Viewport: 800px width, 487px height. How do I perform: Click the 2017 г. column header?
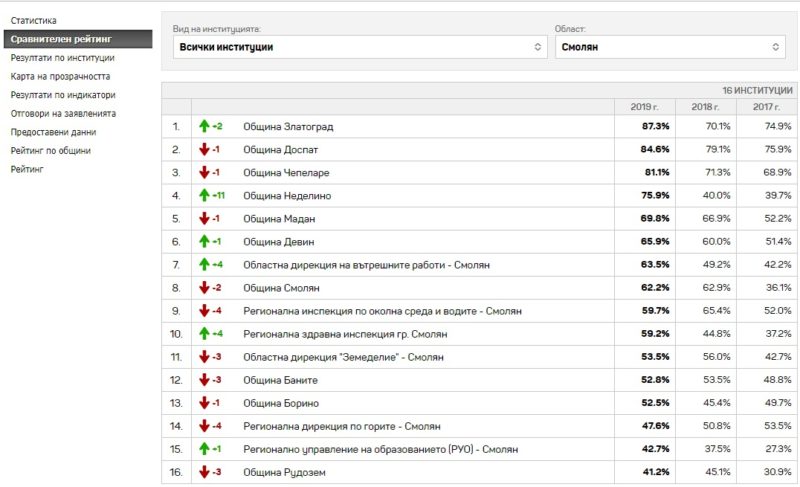(x=766, y=107)
